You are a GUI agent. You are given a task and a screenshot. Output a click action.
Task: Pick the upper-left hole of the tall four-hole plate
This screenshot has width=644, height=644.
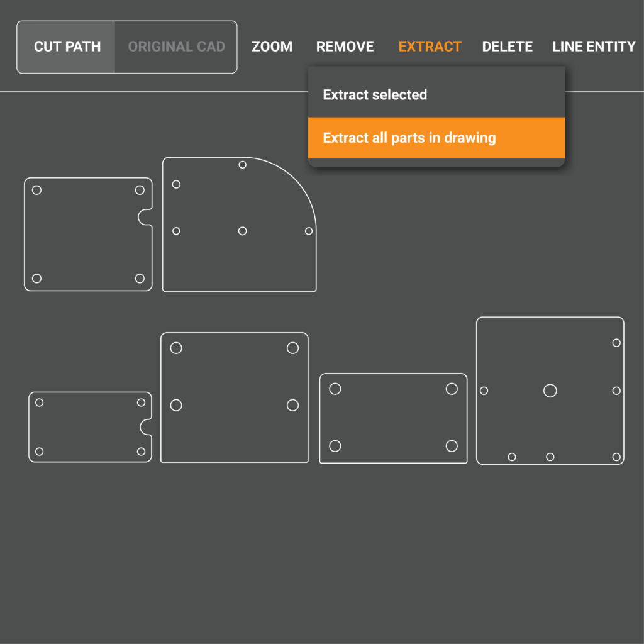pos(176,348)
